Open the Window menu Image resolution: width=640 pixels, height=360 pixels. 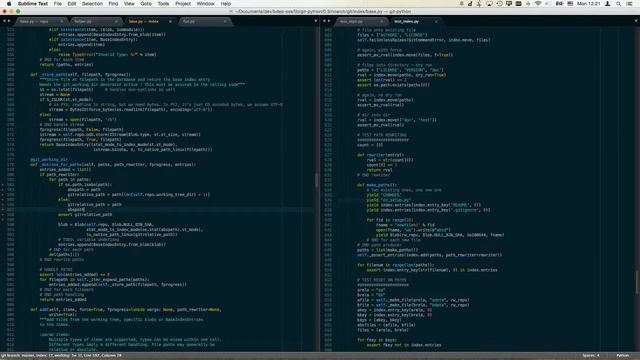point(206,4)
